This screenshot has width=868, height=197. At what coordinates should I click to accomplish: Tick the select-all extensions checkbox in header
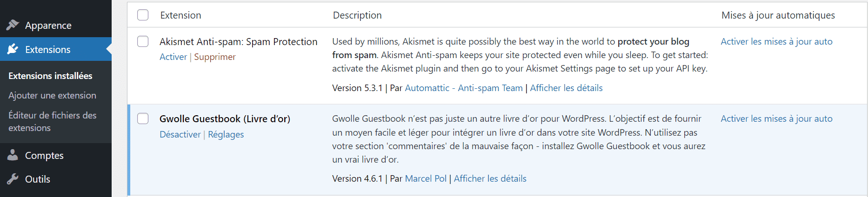[143, 15]
